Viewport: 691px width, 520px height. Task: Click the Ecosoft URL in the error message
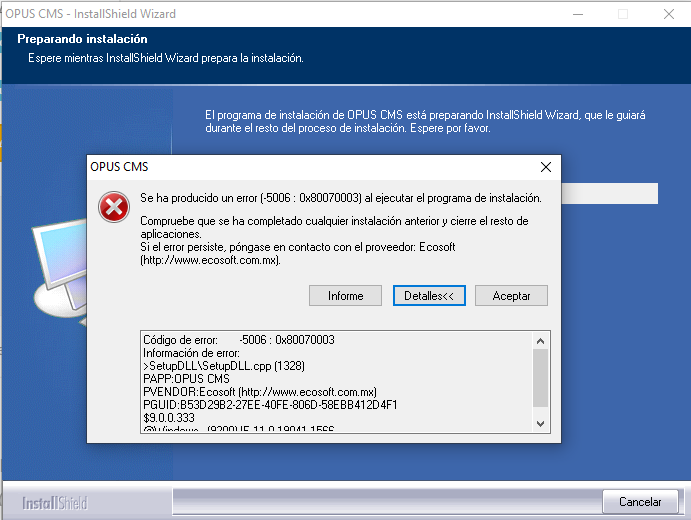coord(210,260)
